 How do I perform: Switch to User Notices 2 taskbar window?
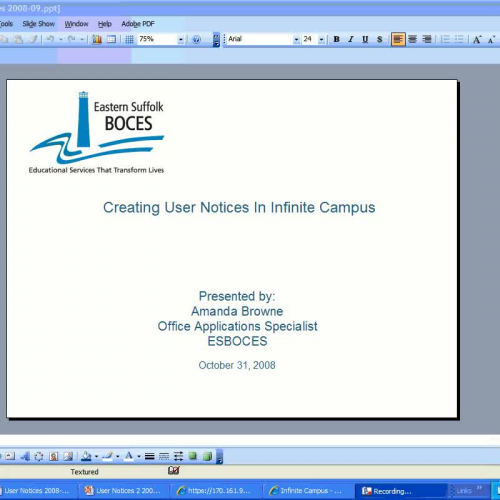click(125, 491)
